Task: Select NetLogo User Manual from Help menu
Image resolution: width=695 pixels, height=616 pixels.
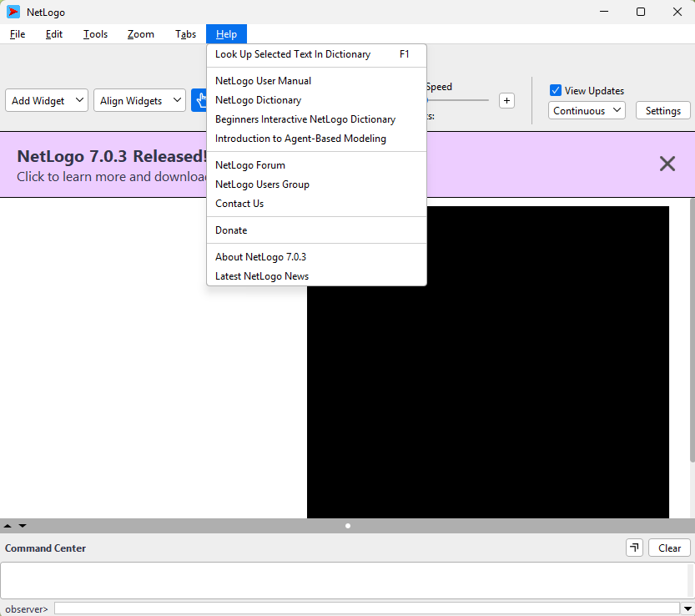Action: pos(263,81)
